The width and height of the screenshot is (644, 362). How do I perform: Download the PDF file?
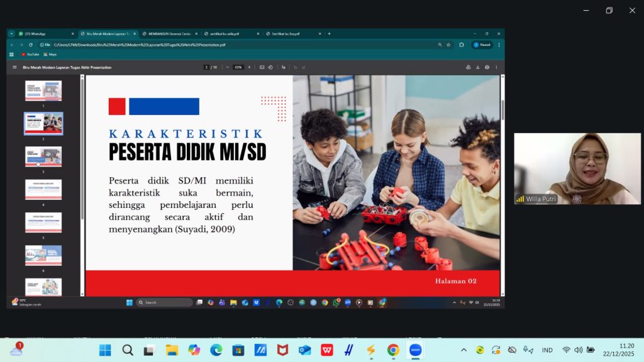(x=477, y=67)
